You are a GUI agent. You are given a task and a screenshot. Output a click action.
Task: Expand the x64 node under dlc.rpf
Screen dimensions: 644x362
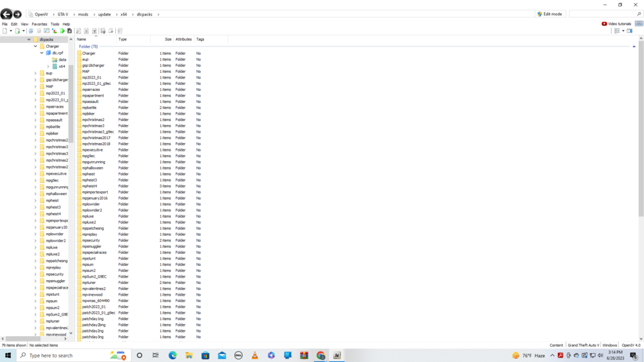(x=48, y=66)
